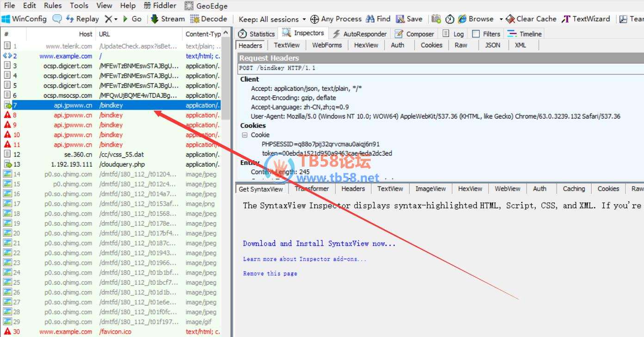Screen dimensions: 644x337
Task: Select the request HexView tab
Action: (366, 45)
